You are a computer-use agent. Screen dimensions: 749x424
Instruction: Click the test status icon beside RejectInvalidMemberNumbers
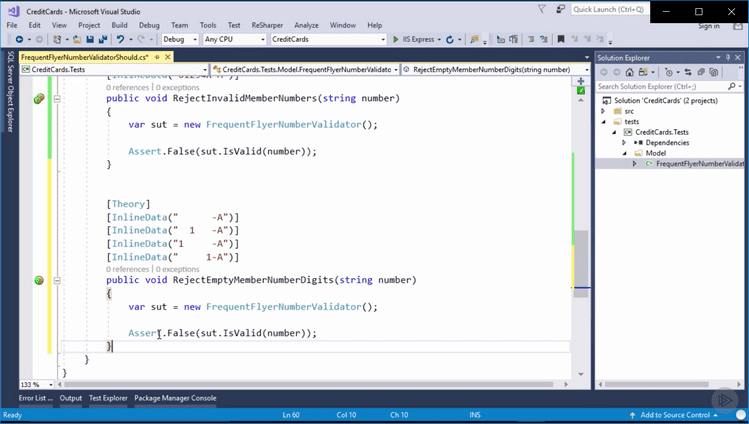pos(39,99)
